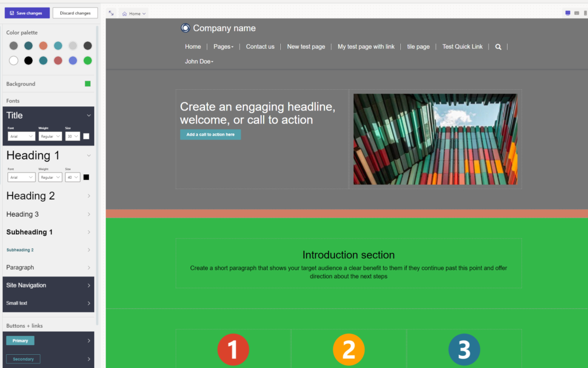588x368 pixels.
Task: Click the floppy disk icon on Save changes
Action: [12, 13]
